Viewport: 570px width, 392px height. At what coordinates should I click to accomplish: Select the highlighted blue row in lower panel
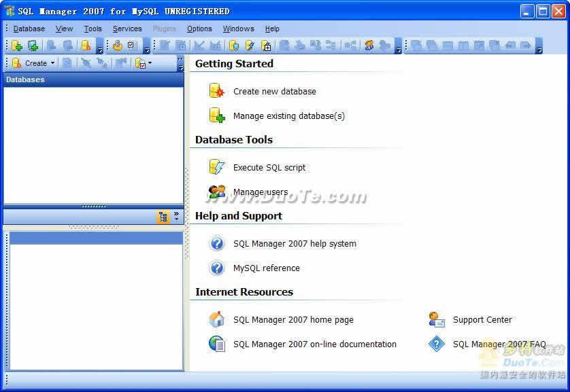96,238
